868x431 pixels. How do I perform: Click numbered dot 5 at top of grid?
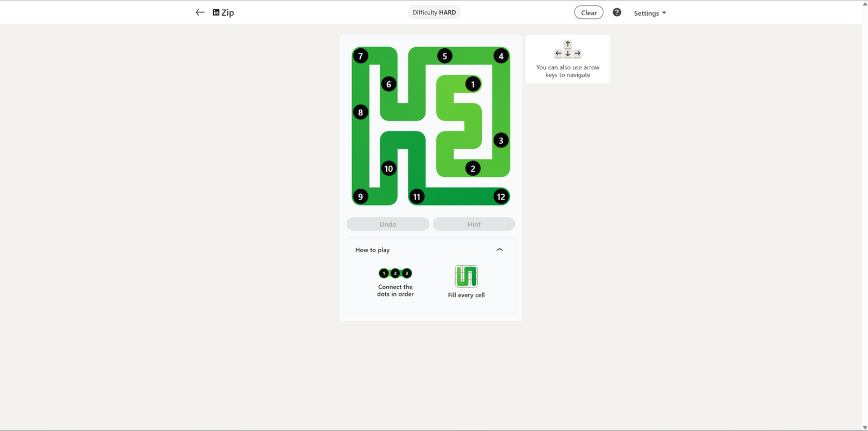(445, 56)
